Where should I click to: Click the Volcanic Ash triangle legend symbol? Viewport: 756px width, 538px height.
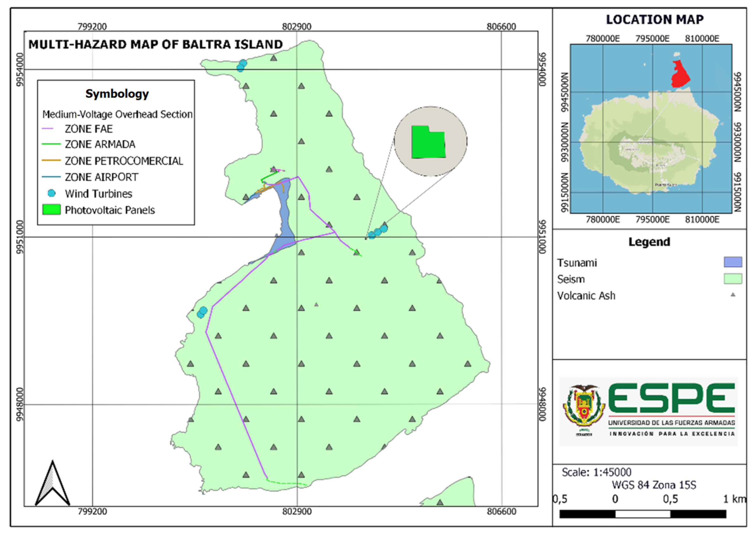click(x=733, y=294)
